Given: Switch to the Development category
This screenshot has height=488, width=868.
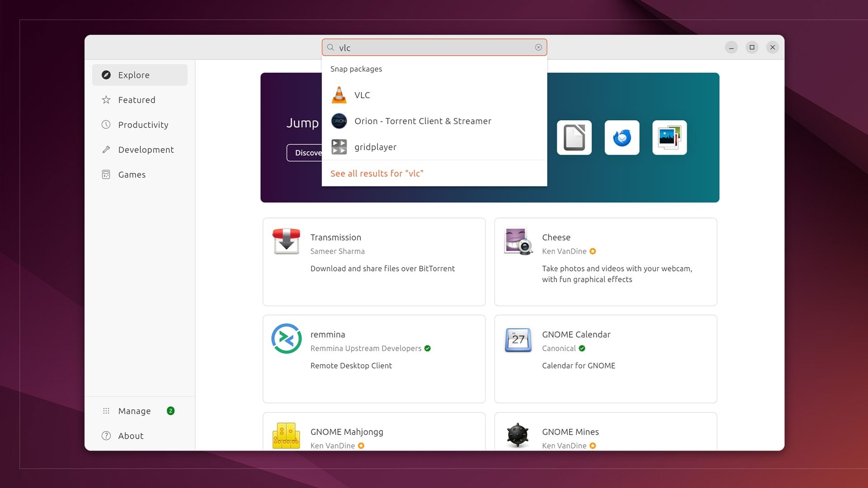Looking at the screenshot, I should pos(146,150).
